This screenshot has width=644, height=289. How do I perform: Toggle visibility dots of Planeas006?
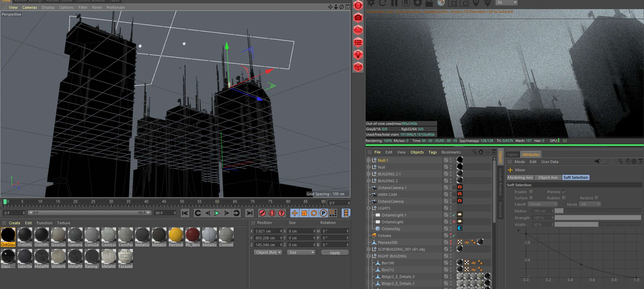click(x=451, y=242)
